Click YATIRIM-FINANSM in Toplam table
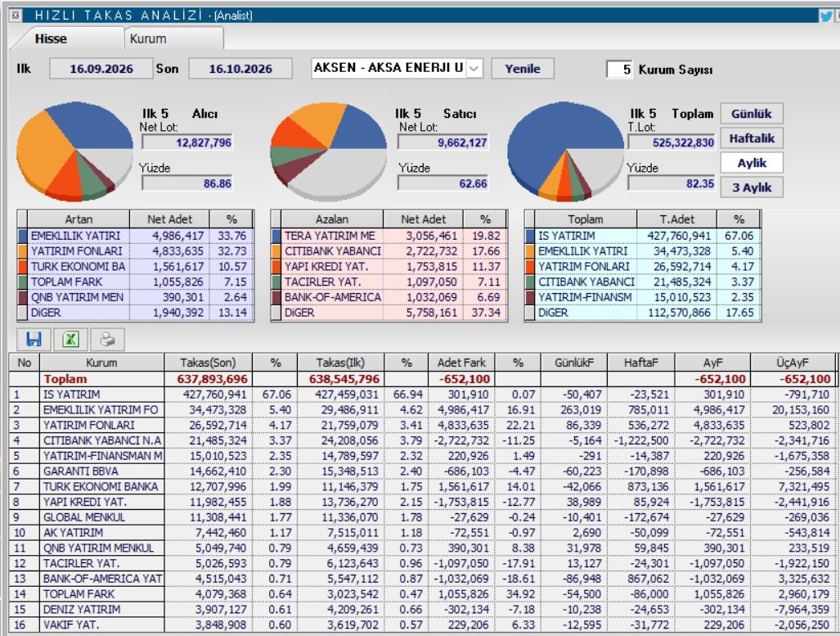The width and height of the screenshot is (840, 636). [585, 297]
